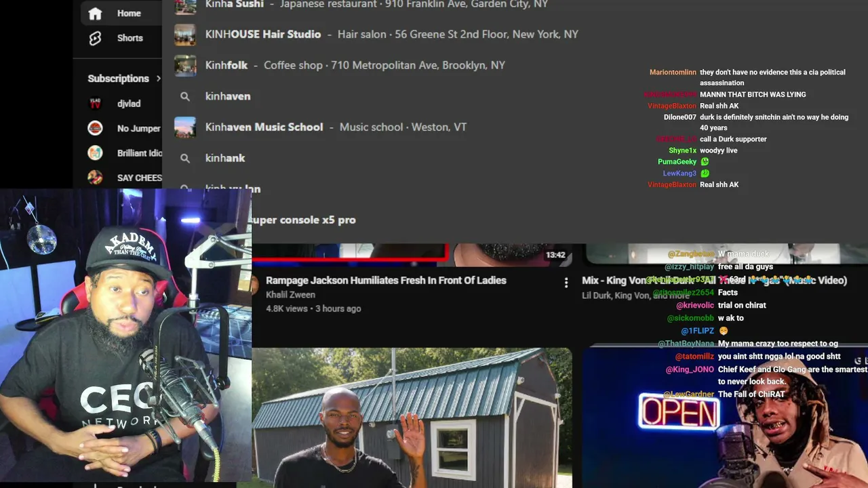Click chat username Marlontomlinn
868x488 pixels.
tap(673, 72)
